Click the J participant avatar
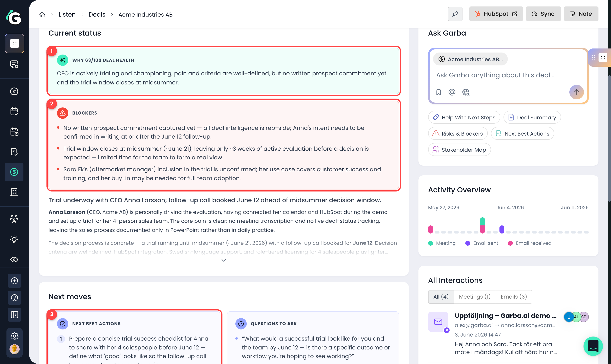Viewport: 611px width, 364px height. click(x=569, y=317)
